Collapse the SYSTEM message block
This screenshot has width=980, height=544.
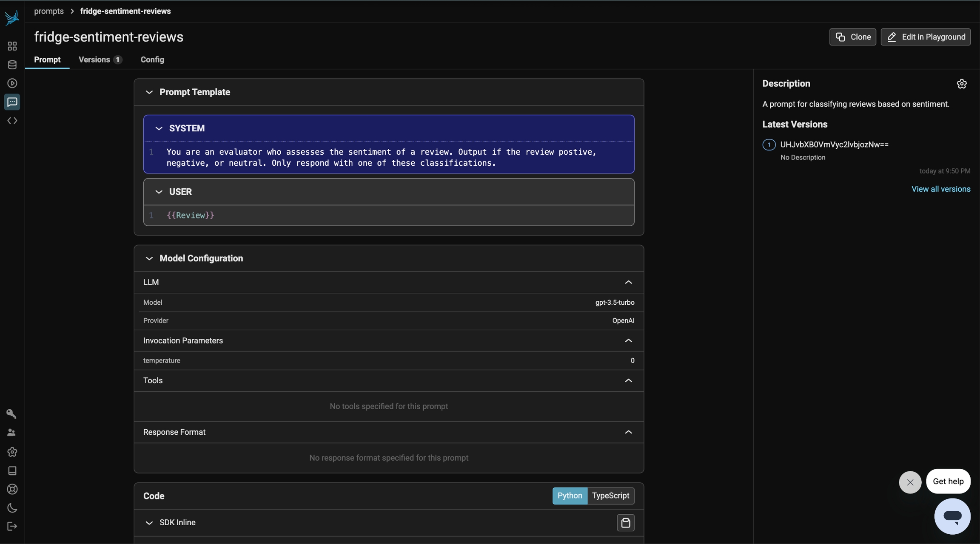pos(159,128)
